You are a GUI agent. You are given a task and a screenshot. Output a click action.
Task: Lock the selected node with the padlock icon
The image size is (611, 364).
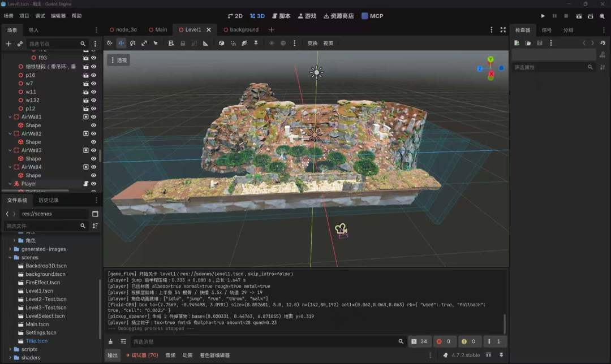pos(183,43)
